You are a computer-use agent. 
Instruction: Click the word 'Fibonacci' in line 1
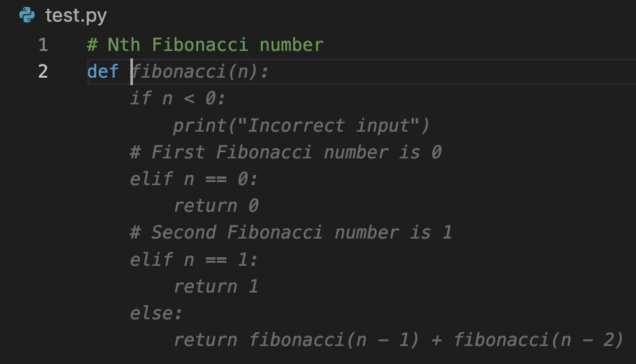tap(200, 45)
